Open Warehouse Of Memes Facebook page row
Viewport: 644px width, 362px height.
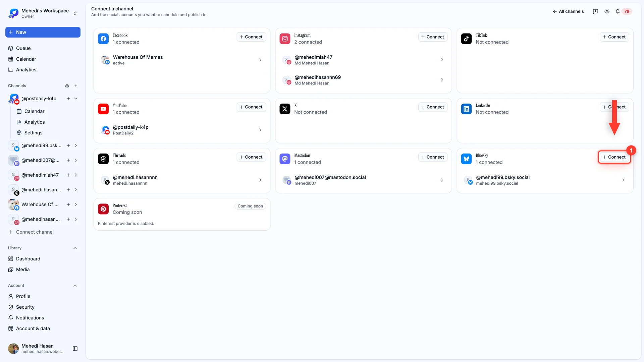pos(182,60)
